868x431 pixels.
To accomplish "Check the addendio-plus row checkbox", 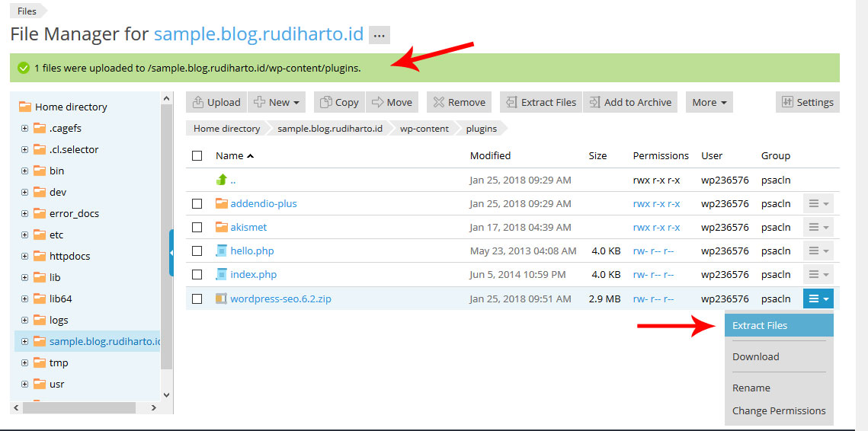I will (x=197, y=203).
